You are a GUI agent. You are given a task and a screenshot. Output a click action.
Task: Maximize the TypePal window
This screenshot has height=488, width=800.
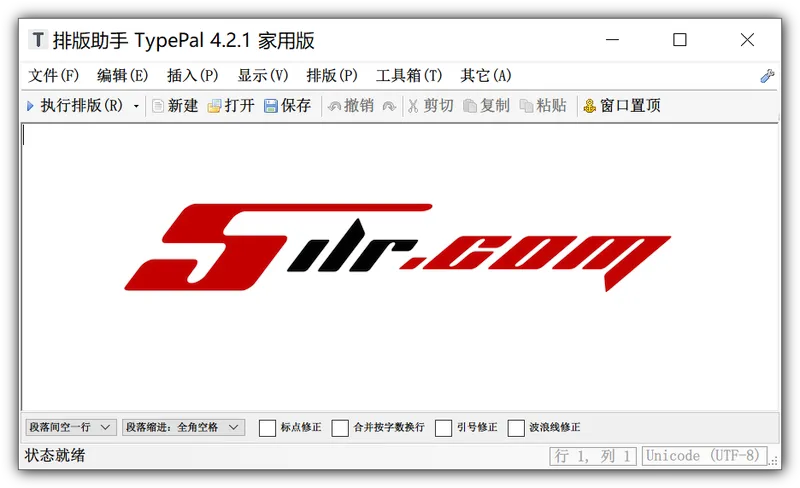(x=680, y=40)
